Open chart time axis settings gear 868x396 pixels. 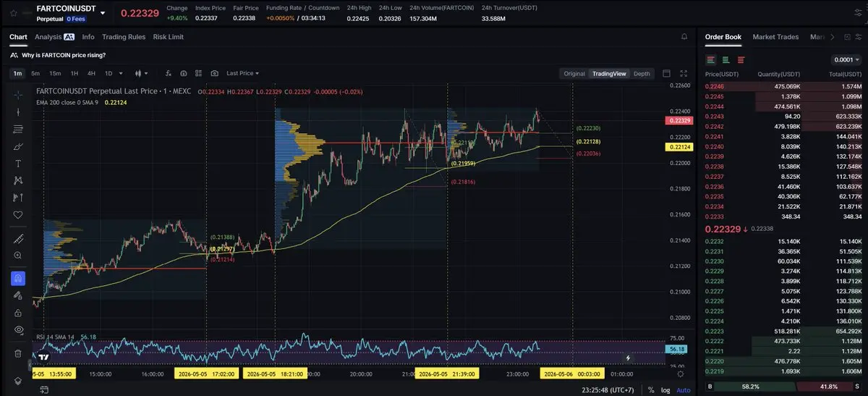680,374
